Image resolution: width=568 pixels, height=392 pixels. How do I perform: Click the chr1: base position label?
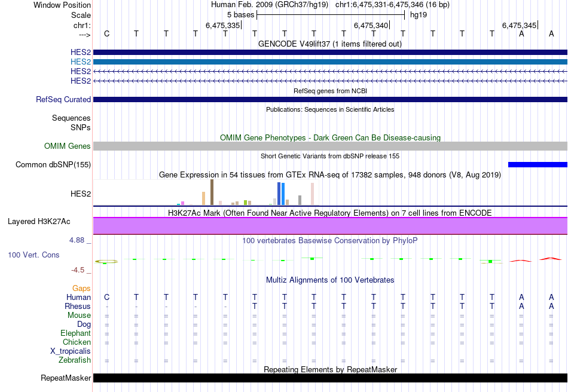83,26
